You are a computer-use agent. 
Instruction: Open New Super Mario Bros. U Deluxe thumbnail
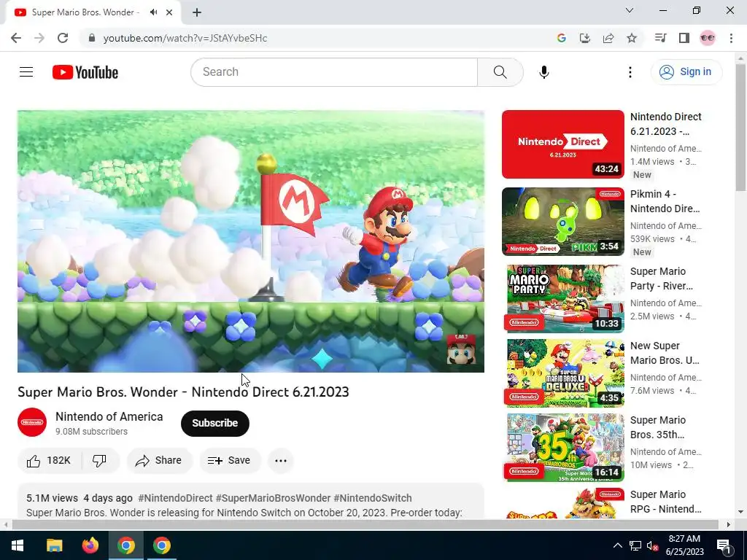click(x=562, y=373)
